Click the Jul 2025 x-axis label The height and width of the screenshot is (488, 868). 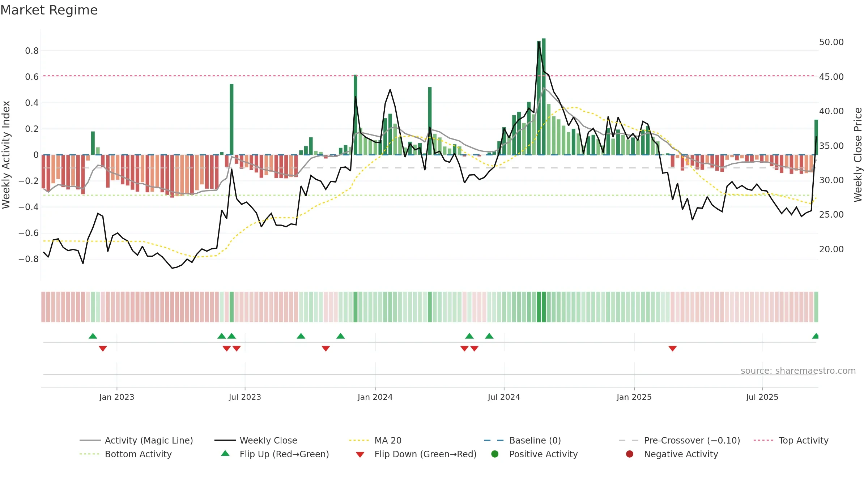[762, 397]
